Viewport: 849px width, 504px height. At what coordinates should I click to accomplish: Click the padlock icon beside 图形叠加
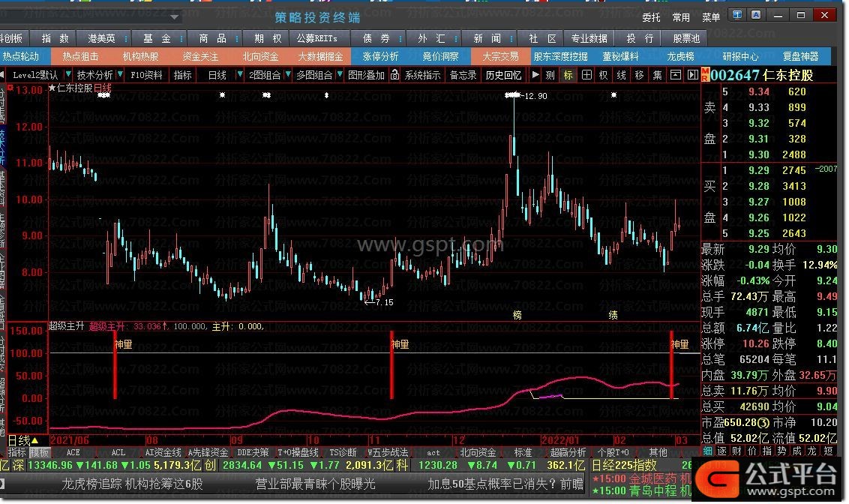394,75
